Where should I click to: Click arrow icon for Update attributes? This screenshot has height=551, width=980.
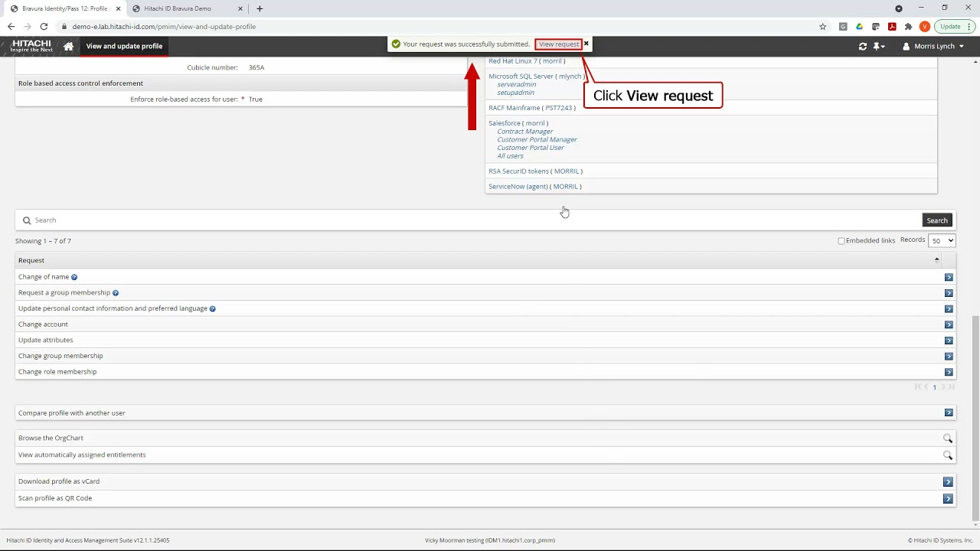coord(949,341)
